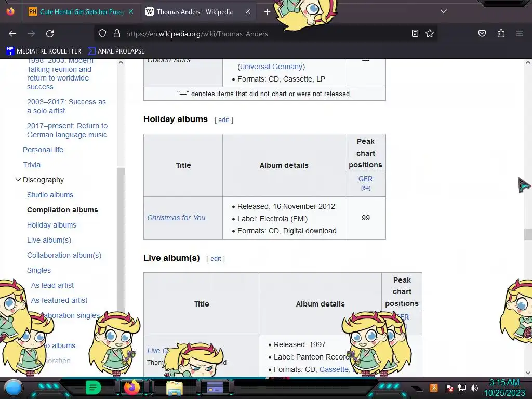
Task: Open the Action Center flag icon
Action: 449,388
